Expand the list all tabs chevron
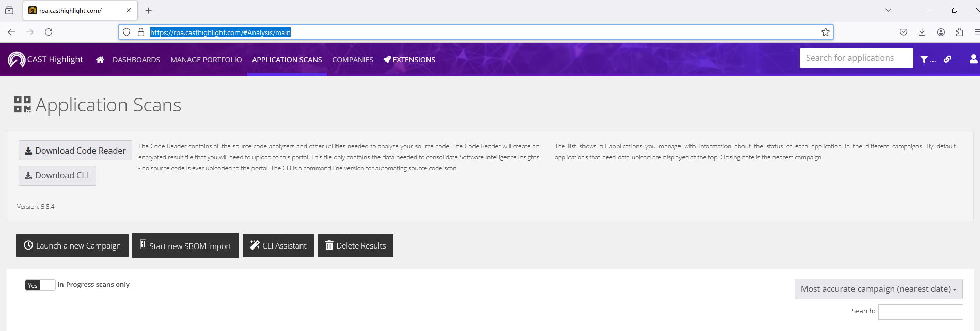The width and height of the screenshot is (980, 331). pyautogui.click(x=888, y=10)
